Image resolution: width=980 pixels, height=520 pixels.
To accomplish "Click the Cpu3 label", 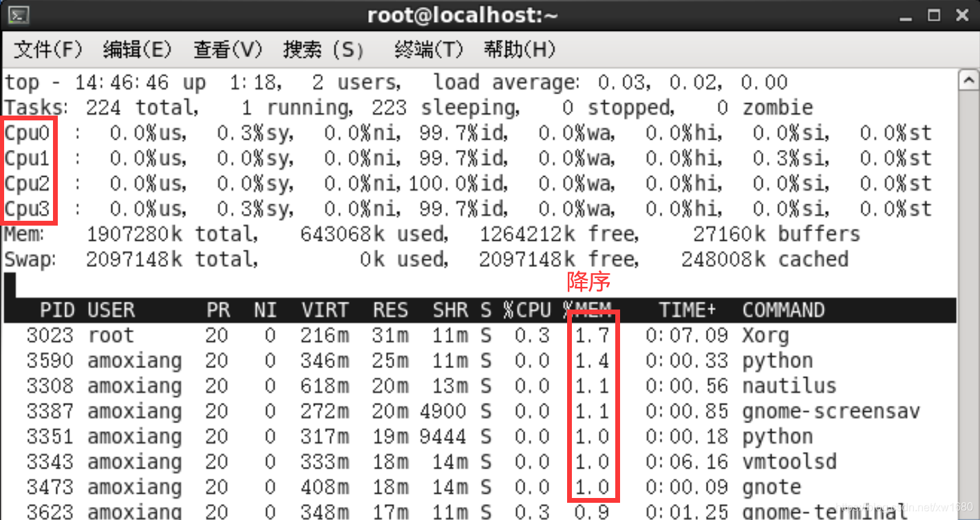I will click(x=28, y=209).
